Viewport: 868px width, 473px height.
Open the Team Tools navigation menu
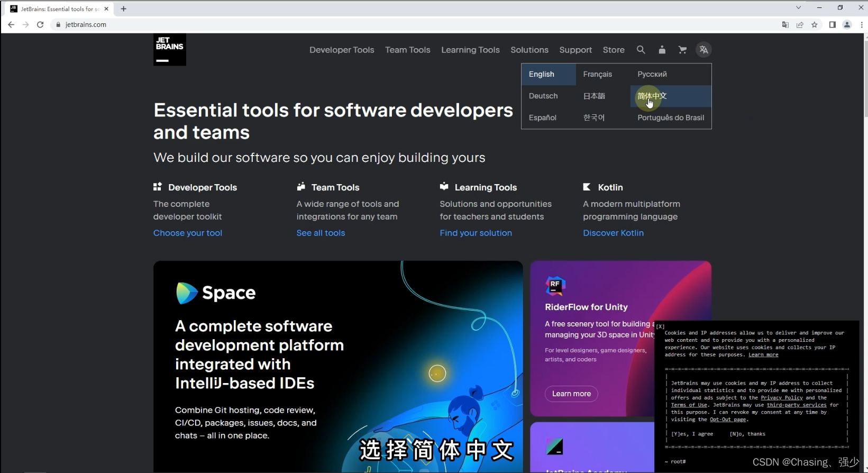click(408, 50)
